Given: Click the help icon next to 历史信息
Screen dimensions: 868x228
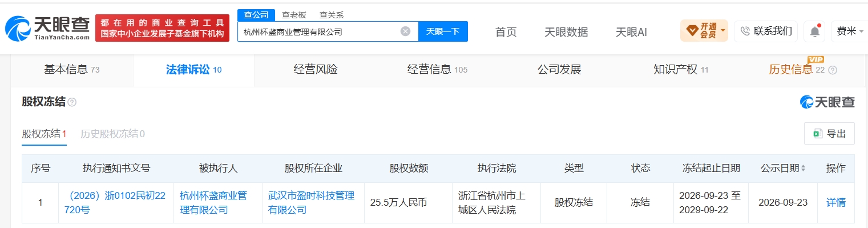Looking at the screenshot, I should tap(833, 70).
